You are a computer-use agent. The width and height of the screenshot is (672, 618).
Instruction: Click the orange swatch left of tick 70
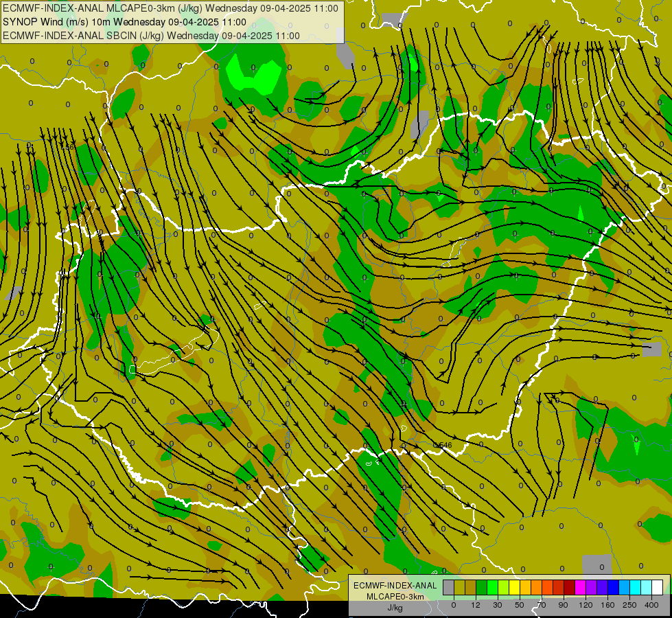tap(537, 588)
